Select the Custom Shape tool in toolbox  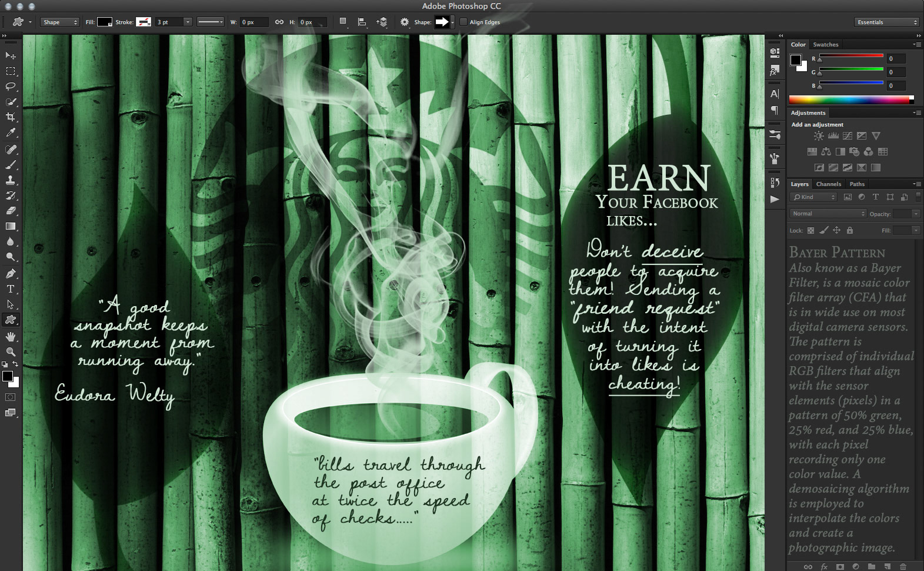pyautogui.click(x=11, y=320)
